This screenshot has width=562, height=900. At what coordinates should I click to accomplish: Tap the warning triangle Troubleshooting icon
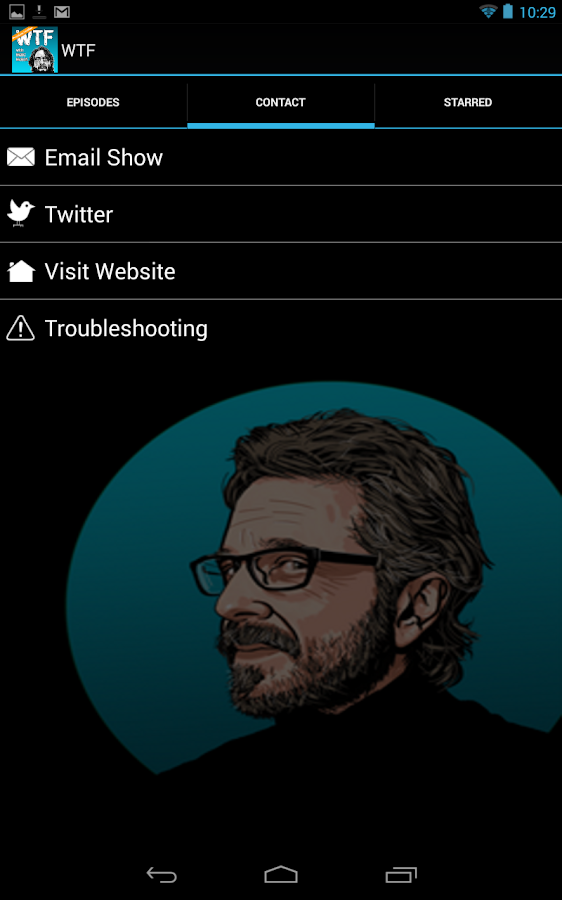[21, 328]
